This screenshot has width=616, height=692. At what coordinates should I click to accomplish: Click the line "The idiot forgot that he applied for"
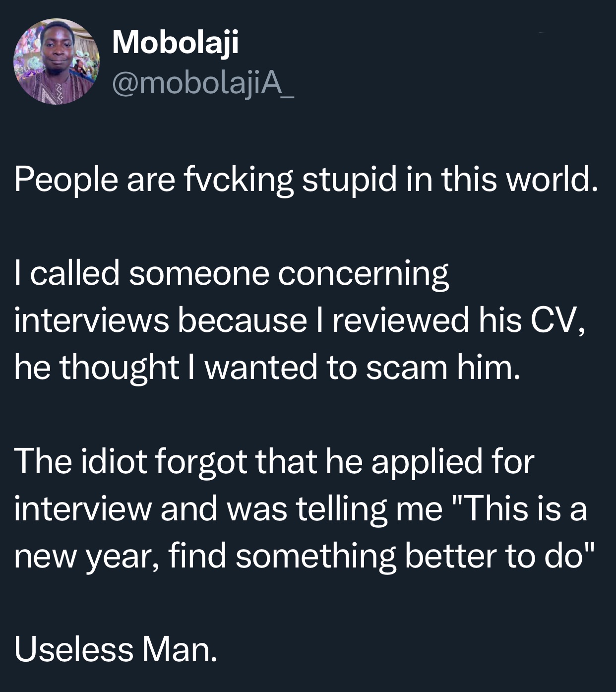(274, 462)
